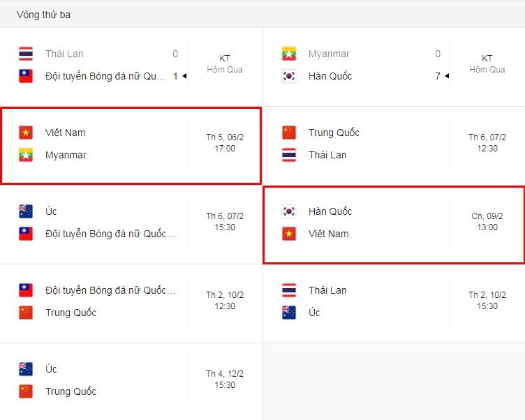Click Thailand flag in top-left finished match
This screenshot has width=525, height=420.
tap(26, 54)
